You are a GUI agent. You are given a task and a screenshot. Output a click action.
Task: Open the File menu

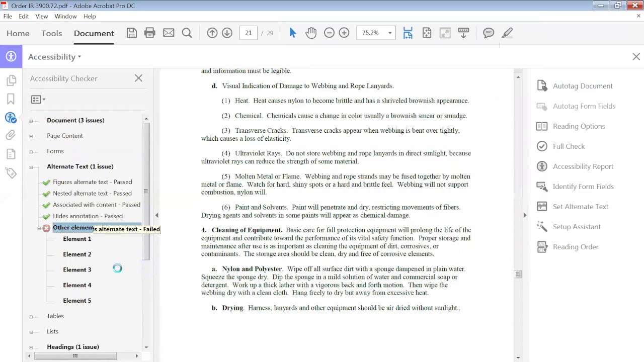(8, 16)
